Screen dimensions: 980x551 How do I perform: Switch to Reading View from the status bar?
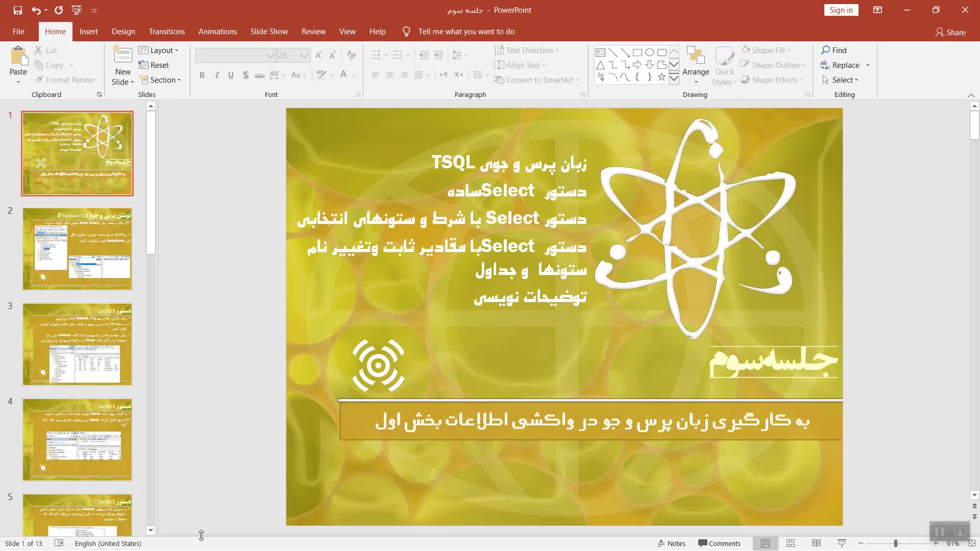pos(816,543)
